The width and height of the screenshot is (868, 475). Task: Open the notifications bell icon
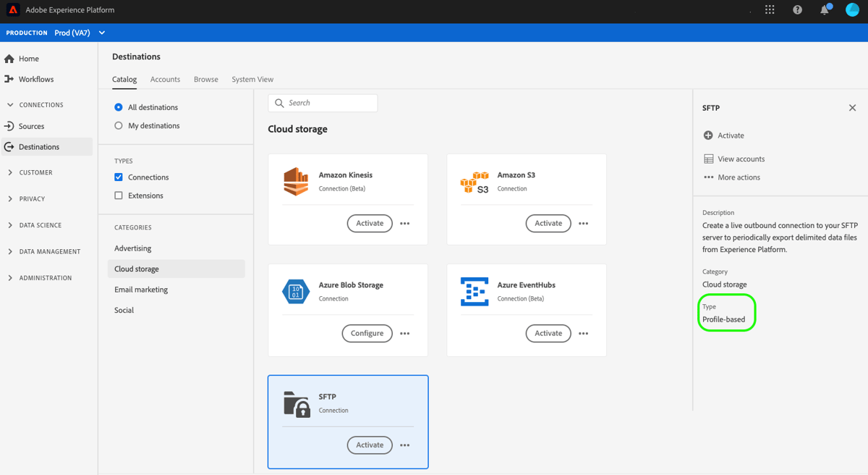(825, 9)
